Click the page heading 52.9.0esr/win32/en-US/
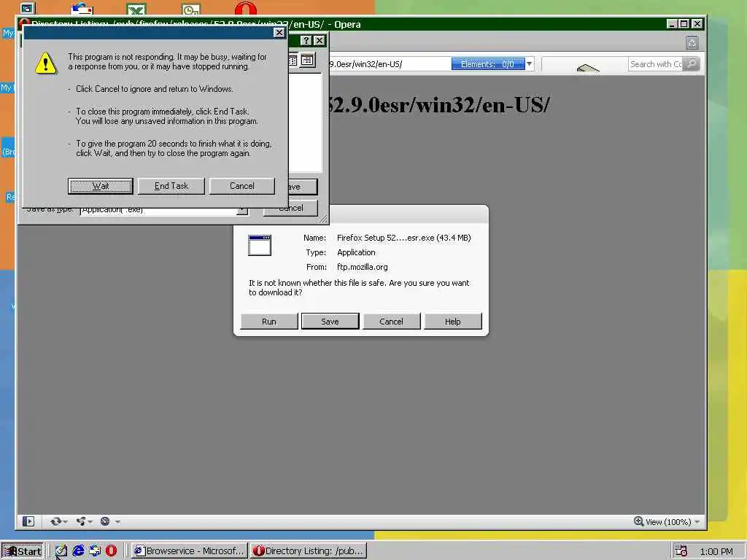 (438, 105)
